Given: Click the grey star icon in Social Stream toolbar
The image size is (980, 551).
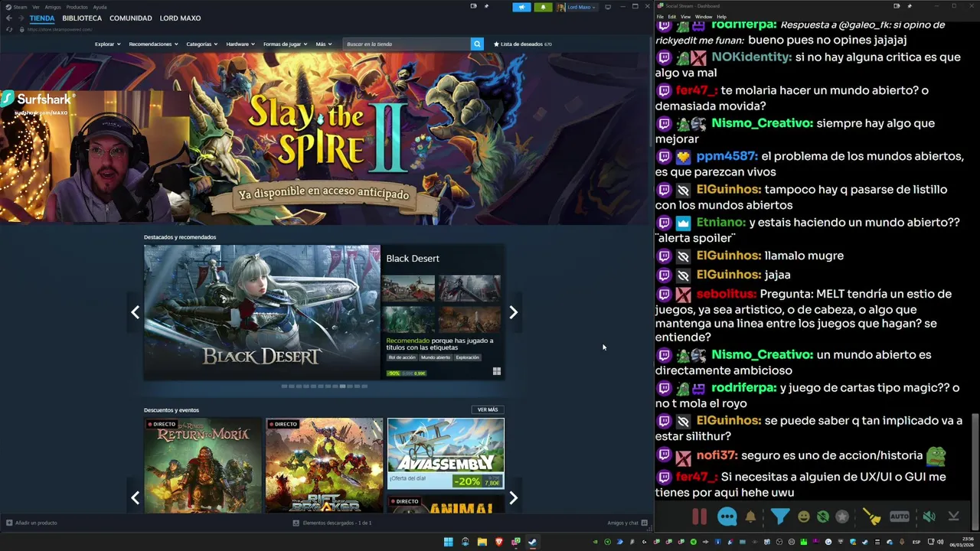Looking at the screenshot, I should [842, 517].
